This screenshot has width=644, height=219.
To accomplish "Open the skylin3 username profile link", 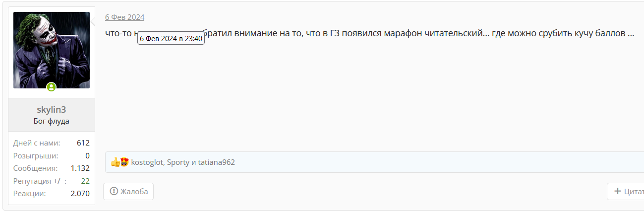I will 52,109.
